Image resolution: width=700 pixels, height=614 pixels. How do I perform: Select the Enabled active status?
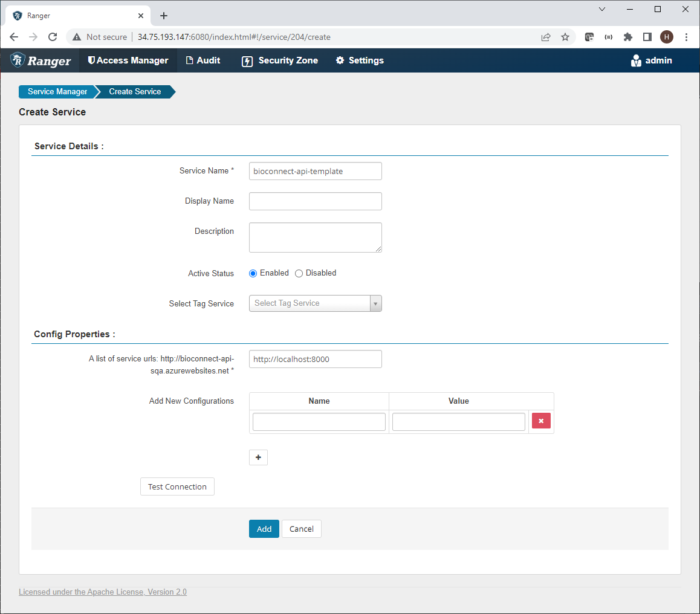[253, 273]
